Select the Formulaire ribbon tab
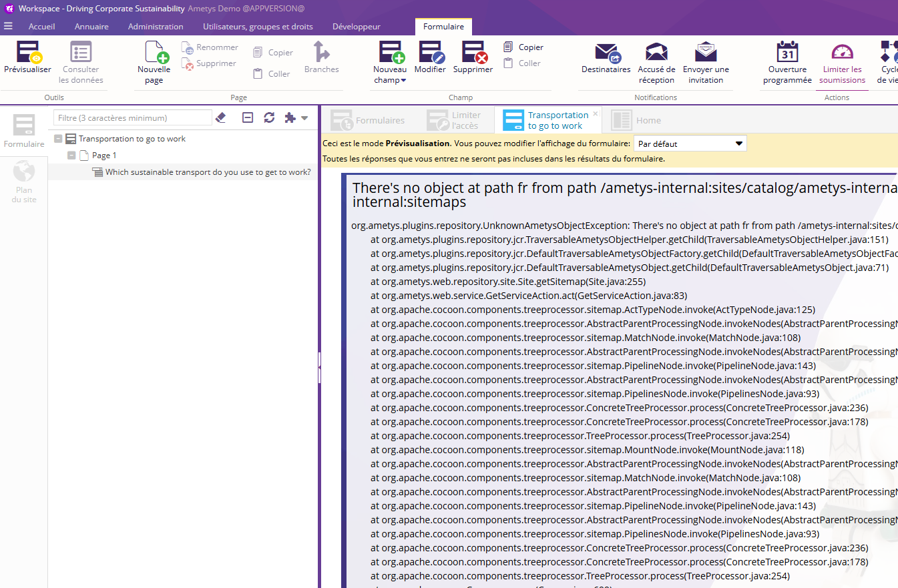 tap(443, 27)
